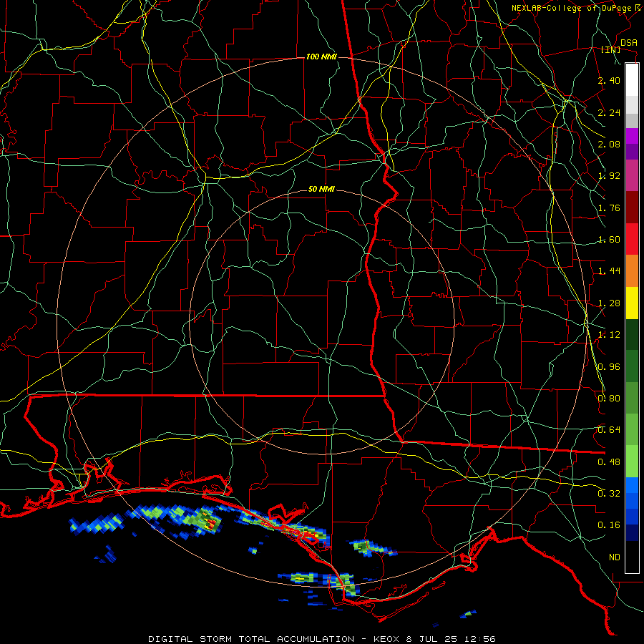Click the 100 NMI range ring label
This screenshot has width=644, height=644.
click(321, 57)
